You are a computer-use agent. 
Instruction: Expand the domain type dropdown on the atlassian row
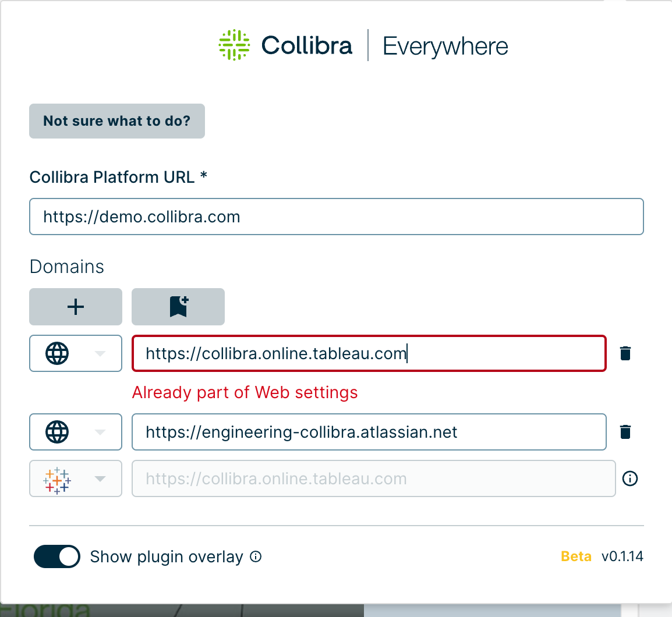coord(99,432)
